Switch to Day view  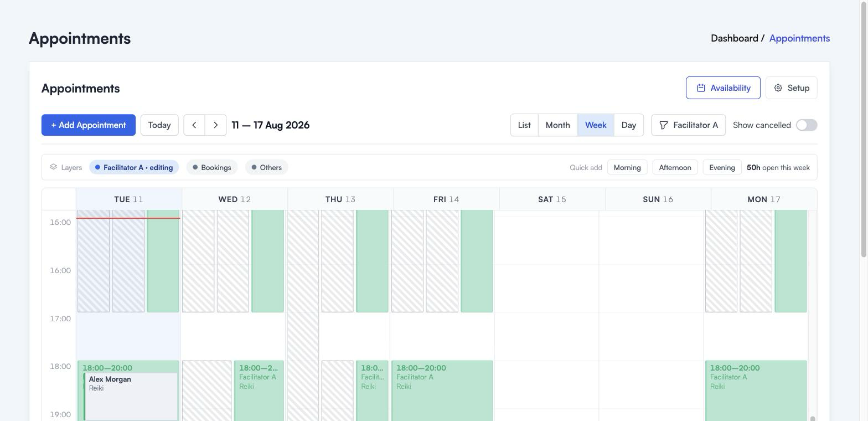(629, 125)
